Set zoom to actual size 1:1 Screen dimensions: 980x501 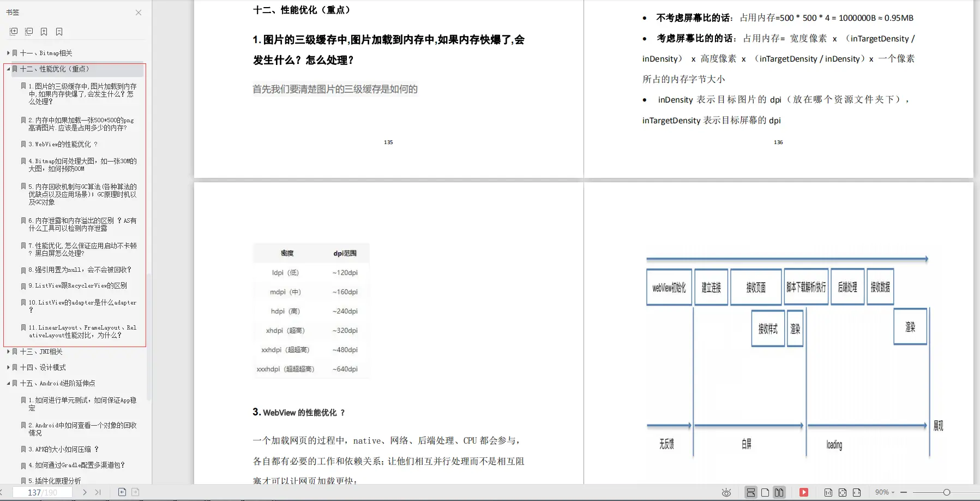pos(828,492)
